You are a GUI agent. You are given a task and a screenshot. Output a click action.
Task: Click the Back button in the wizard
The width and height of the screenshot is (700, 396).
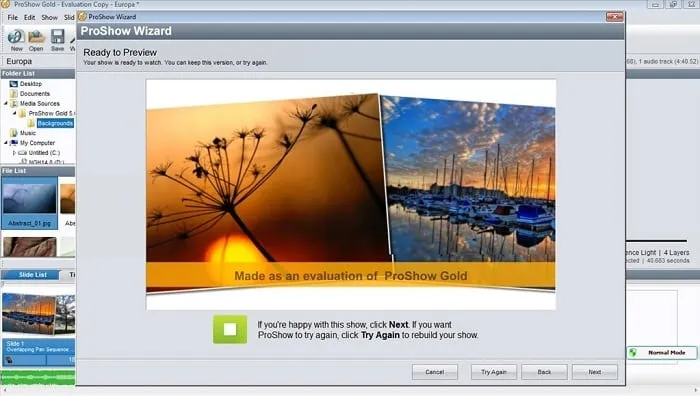(x=544, y=372)
